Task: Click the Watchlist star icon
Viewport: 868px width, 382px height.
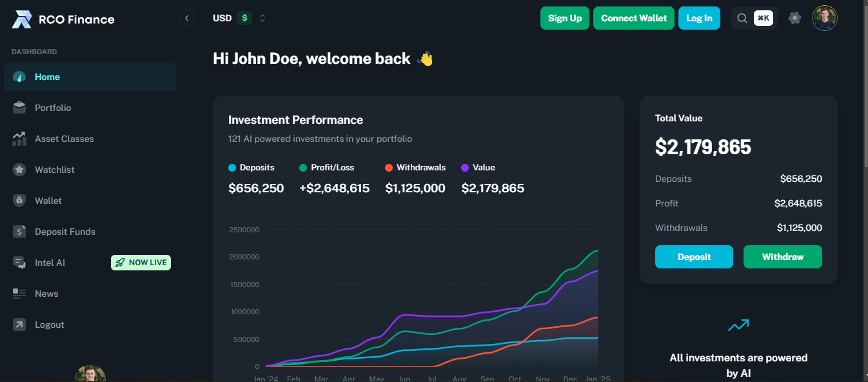Action: click(x=19, y=170)
